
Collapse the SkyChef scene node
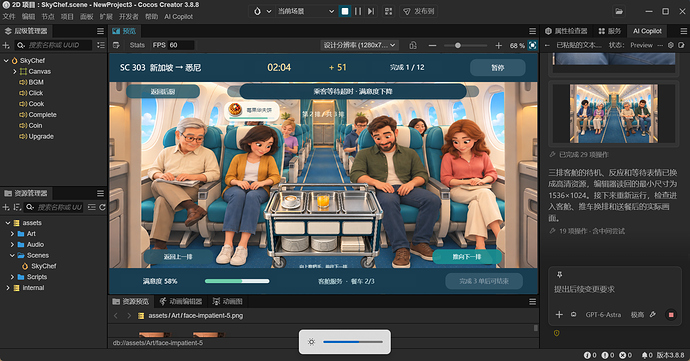[x=6, y=60]
